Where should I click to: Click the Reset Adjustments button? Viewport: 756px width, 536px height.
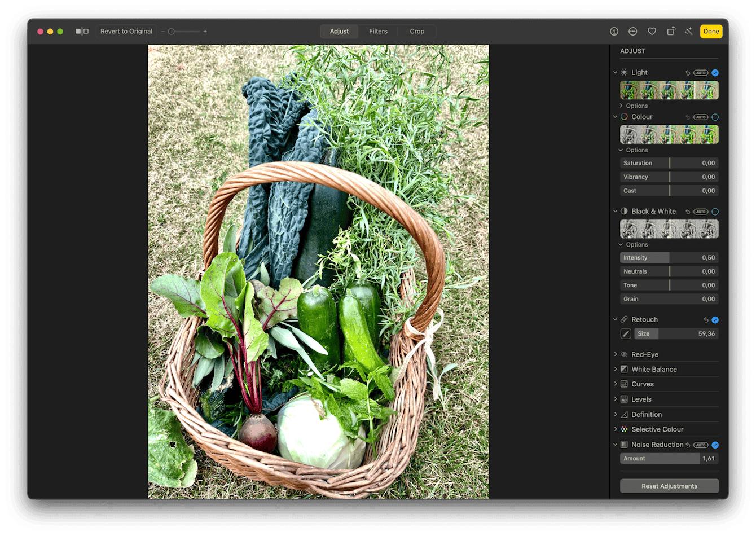point(669,486)
